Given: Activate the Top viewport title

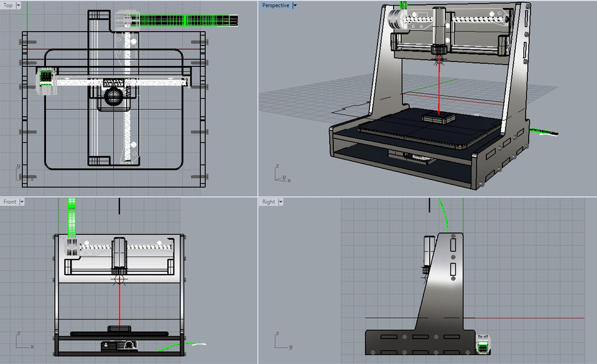Looking at the screenshot, I should coord(7,5).
